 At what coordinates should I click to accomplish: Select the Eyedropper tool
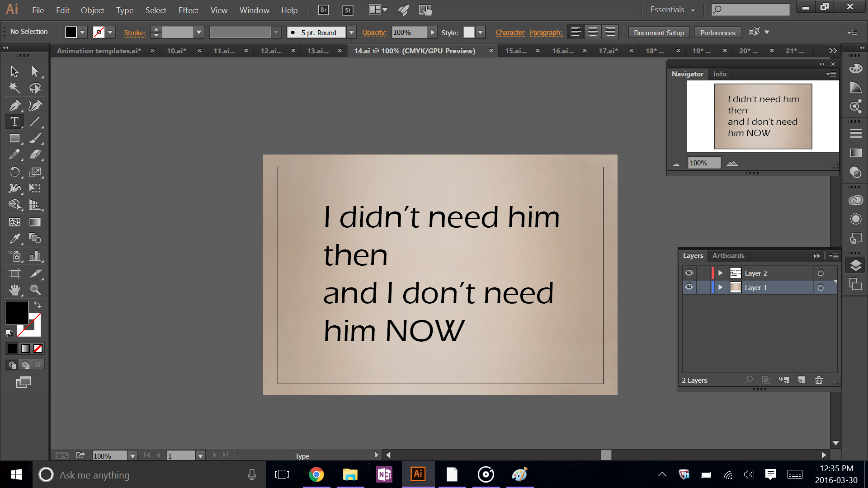pyautogui.click(x=14, y=238)
